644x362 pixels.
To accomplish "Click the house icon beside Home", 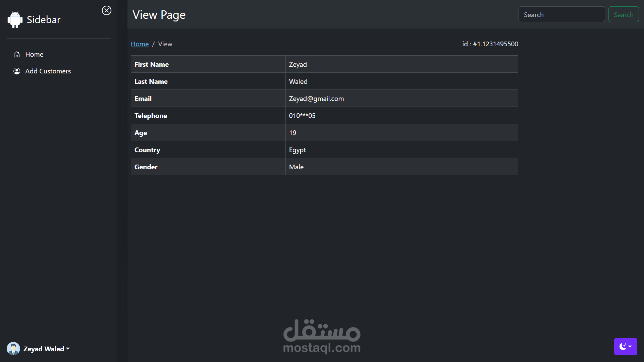I will 17,54.
